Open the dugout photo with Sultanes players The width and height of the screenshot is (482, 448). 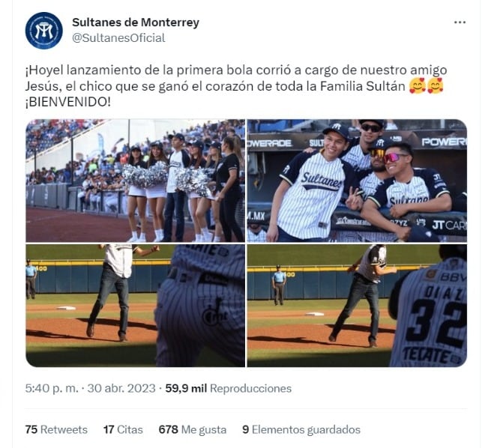[357, 181]
